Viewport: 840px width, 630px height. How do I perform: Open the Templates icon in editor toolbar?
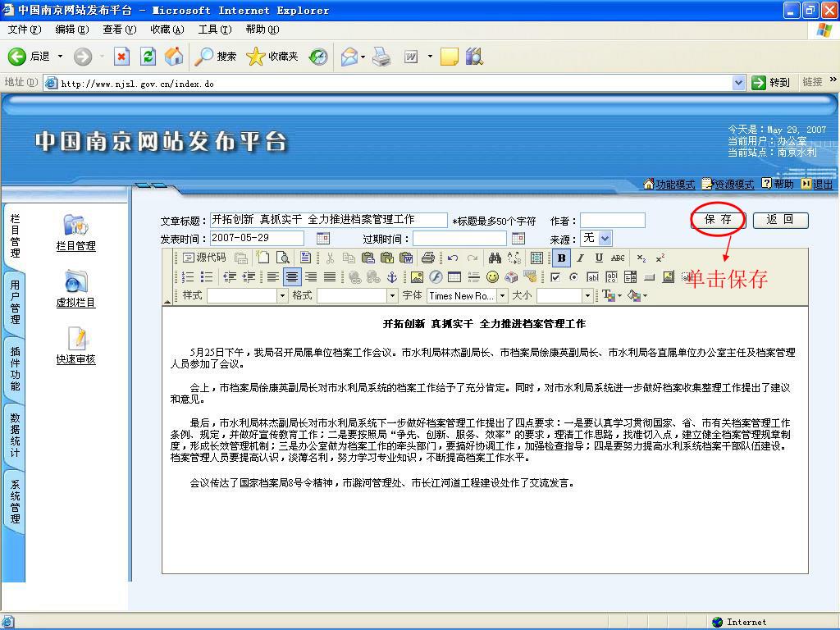[x=305, y=258]
